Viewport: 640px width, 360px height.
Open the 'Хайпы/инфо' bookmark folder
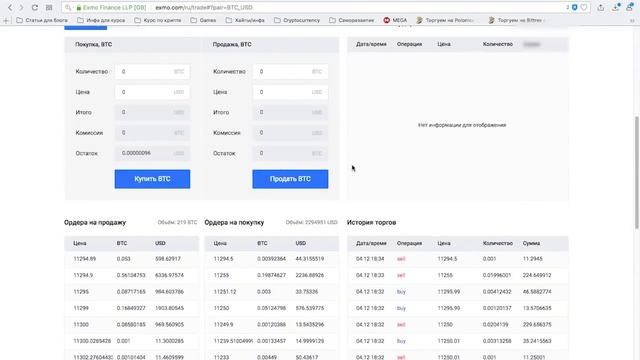coord(245,20)
